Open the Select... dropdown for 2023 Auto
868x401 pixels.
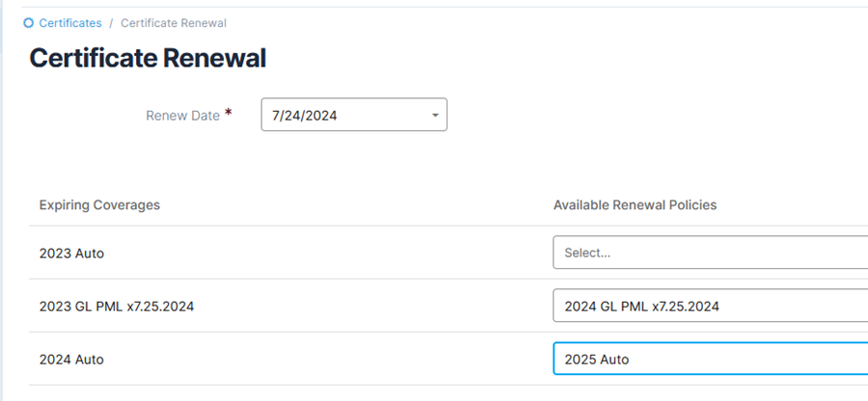[x=710, y=253]
